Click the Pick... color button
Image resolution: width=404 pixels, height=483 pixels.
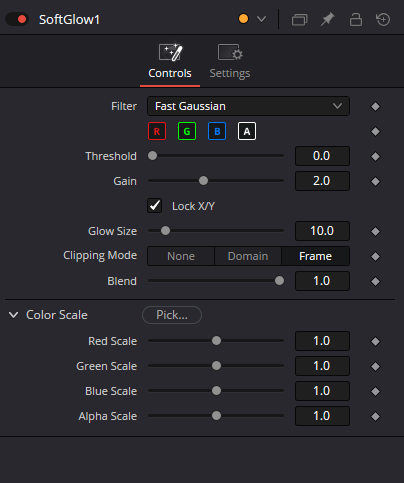click(x=172, y=315)
